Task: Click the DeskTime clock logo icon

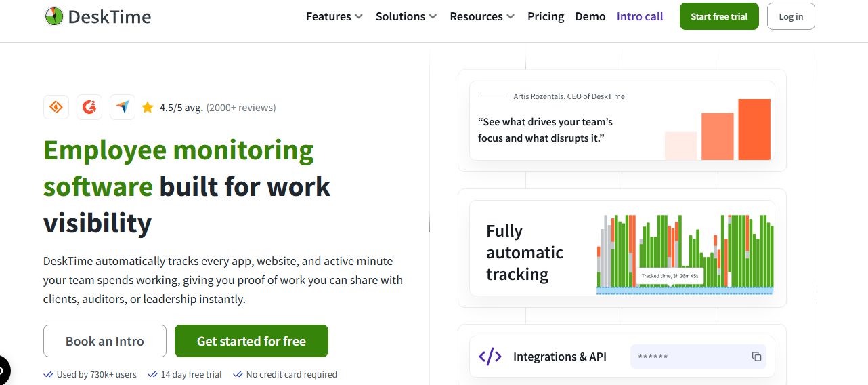Action: click(53, 17)
